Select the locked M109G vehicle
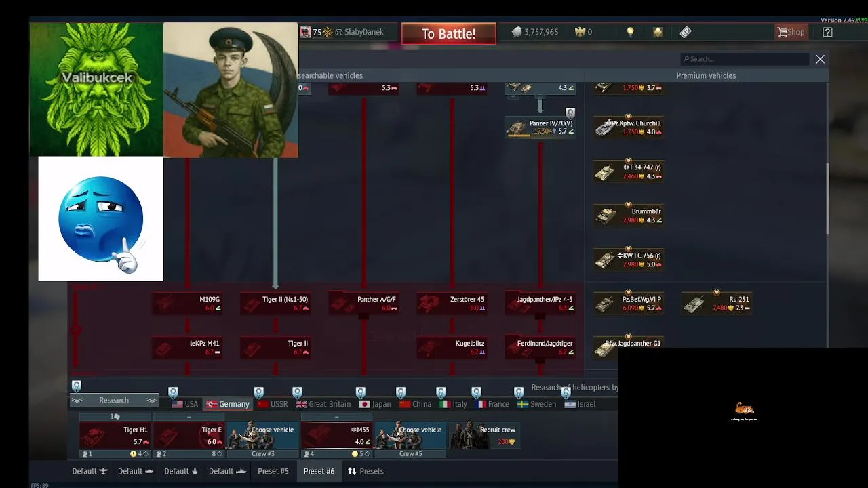The image size is (868, 488). [187, 303]
